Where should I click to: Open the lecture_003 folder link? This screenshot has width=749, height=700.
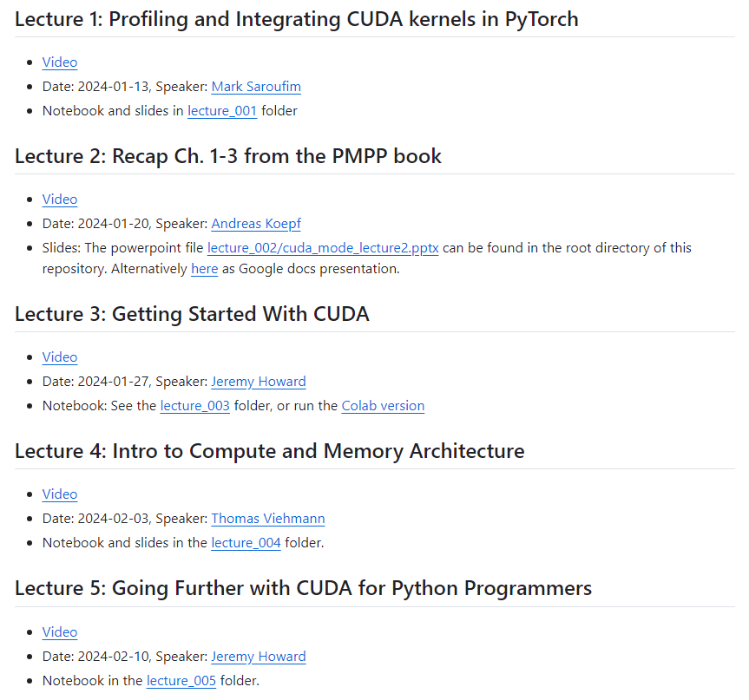point(195,406)
